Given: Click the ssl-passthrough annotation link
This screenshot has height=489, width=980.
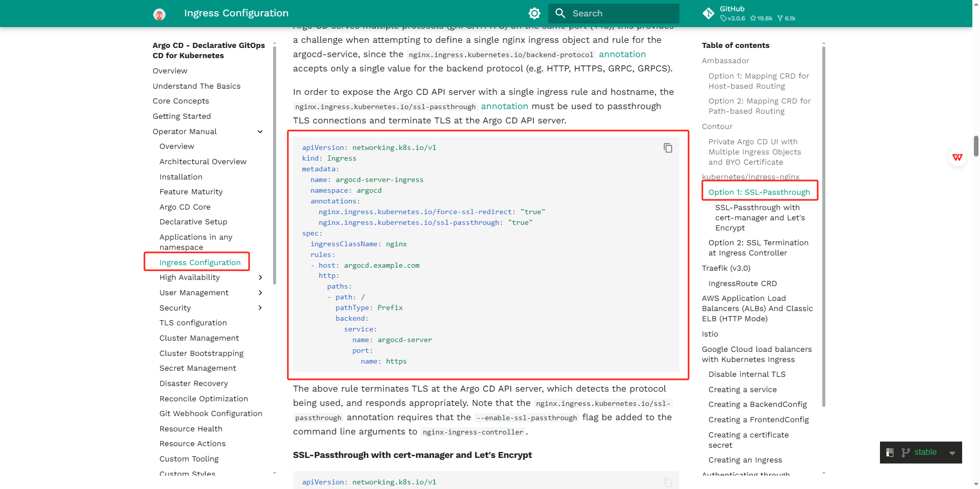Looking at the screenshot, I should [504, 106].
